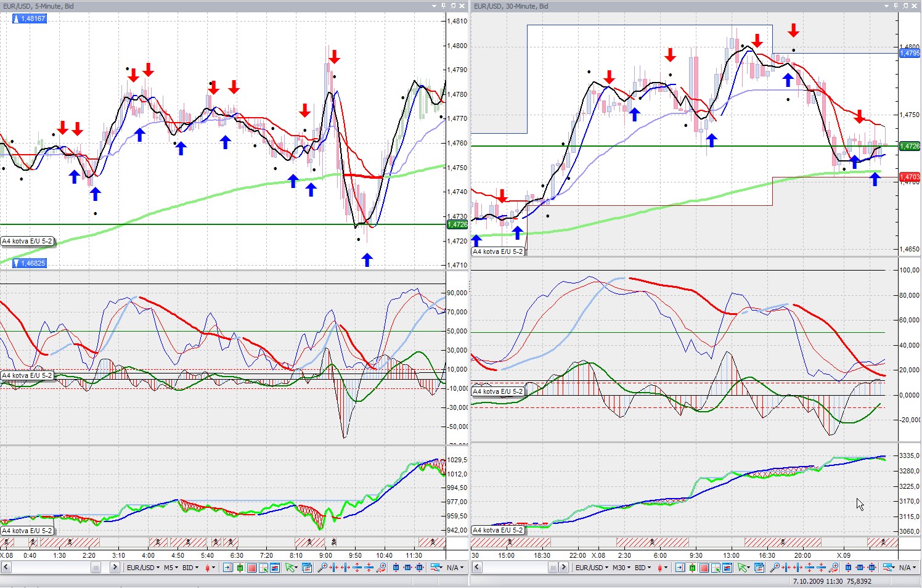Open line drawing tools dropdown in the 30-Minute chart toolbar

(888, 568)
